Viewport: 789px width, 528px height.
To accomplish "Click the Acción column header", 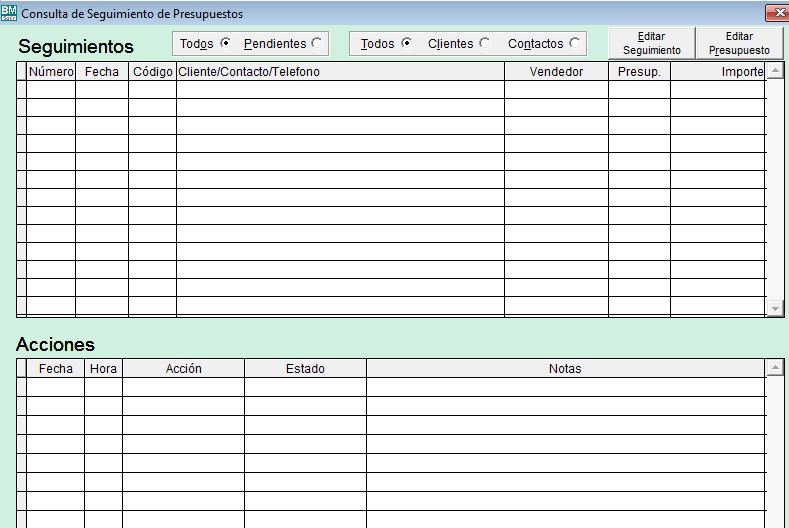I will tap(183, 369).
